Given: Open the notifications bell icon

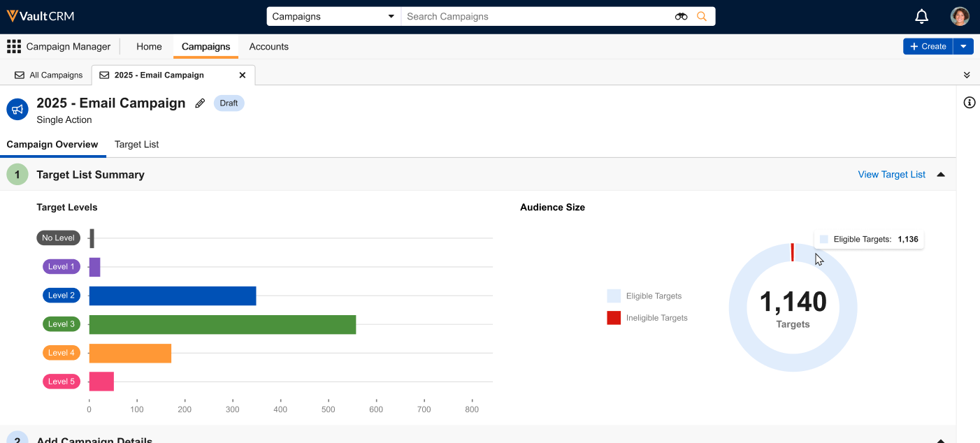Looking at the screenshot, I should tap(922, 16).
